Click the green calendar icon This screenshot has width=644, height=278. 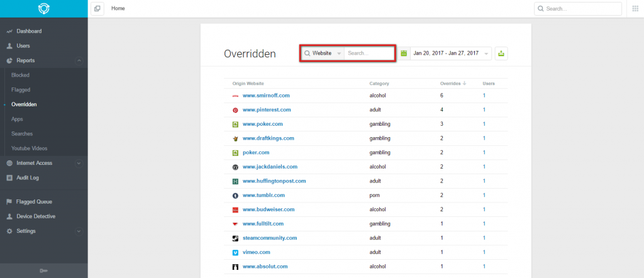point(404,53)
